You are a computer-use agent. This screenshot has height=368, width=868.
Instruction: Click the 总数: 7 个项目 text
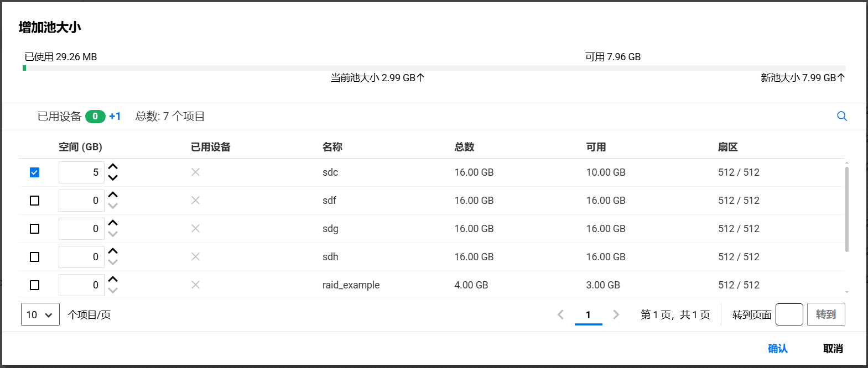pos(170,116)
